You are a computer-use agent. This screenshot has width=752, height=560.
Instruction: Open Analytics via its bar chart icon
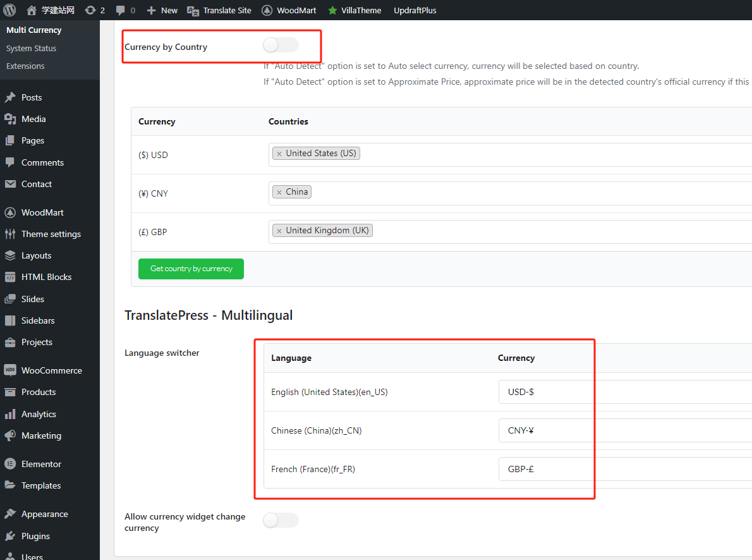click(x=10, y=414)
